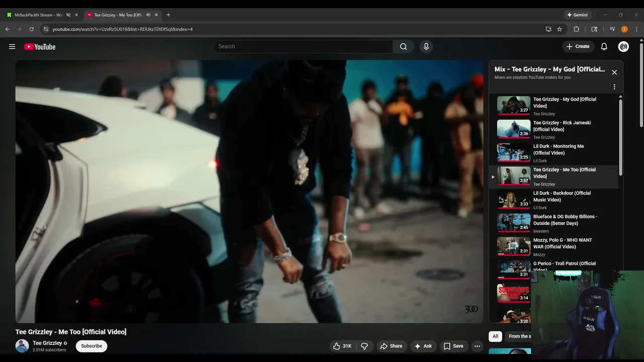
Task: Close the MrBackPackN Stream tab
Action: [x=76, y=15]
